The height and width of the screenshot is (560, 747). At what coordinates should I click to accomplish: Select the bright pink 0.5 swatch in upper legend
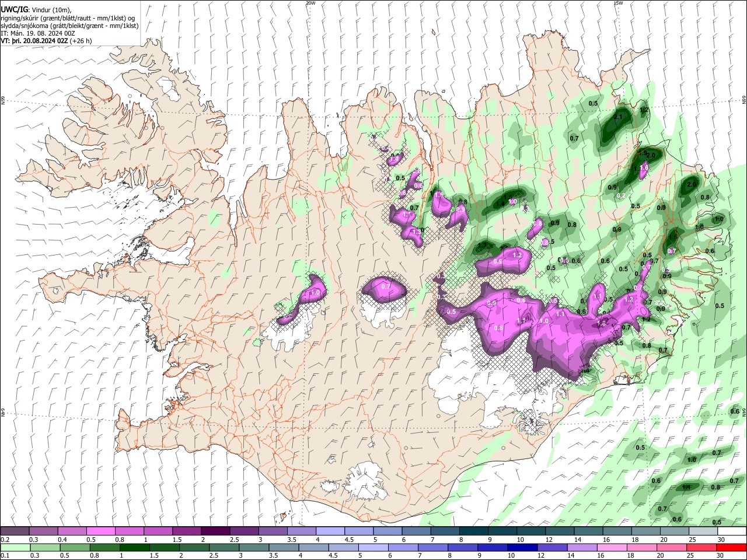[x=100, y=531]
